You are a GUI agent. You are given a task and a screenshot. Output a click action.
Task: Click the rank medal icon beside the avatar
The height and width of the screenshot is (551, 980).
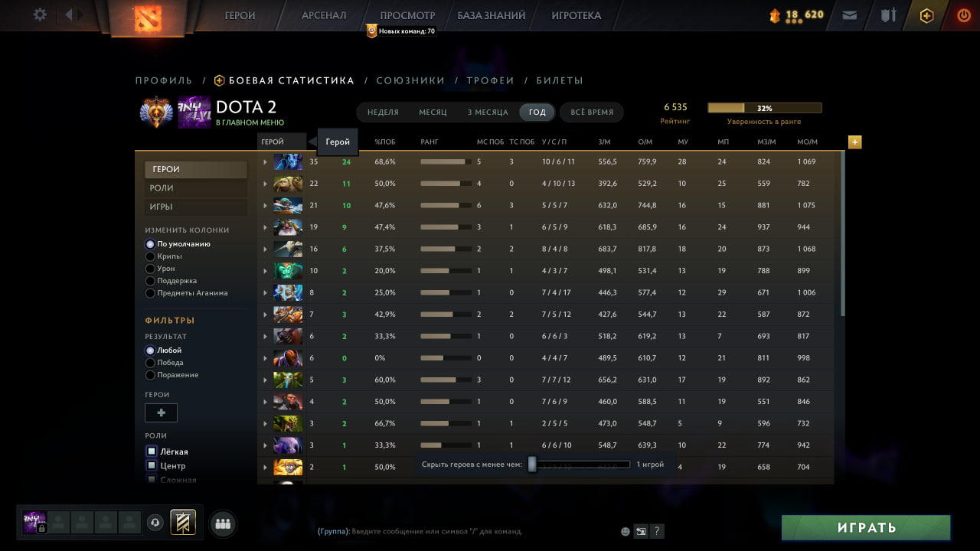click(156, 112)
